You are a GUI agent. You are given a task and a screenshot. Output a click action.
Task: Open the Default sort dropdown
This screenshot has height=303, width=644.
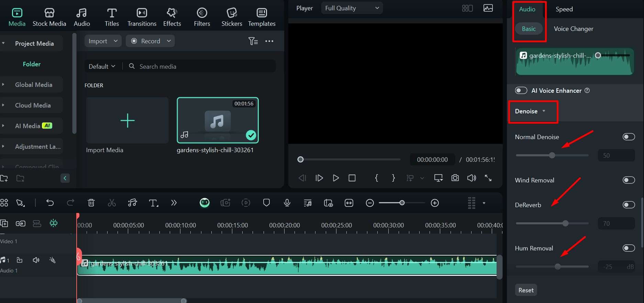point(102,66)
